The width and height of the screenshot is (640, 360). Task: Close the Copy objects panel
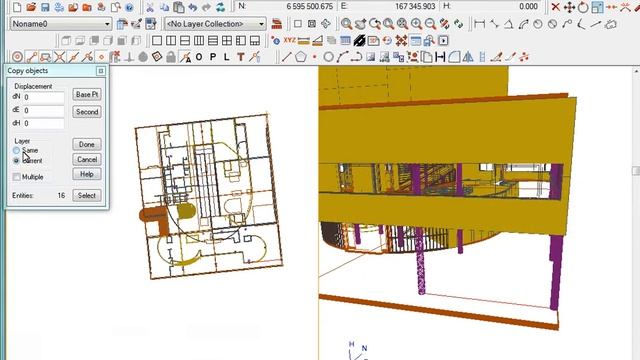(100, 71)
